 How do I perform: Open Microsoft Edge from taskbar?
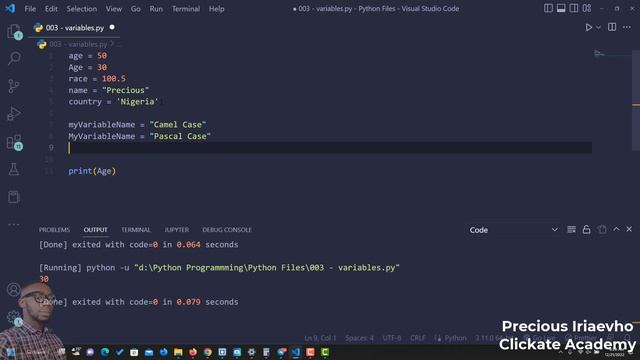[x=105, y=352]
